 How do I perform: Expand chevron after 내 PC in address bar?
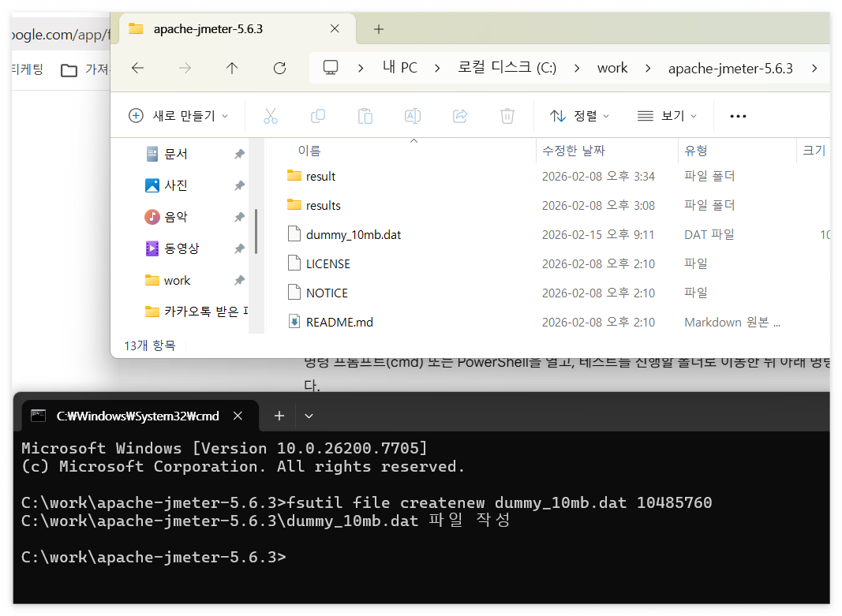[x=438, y=68]
